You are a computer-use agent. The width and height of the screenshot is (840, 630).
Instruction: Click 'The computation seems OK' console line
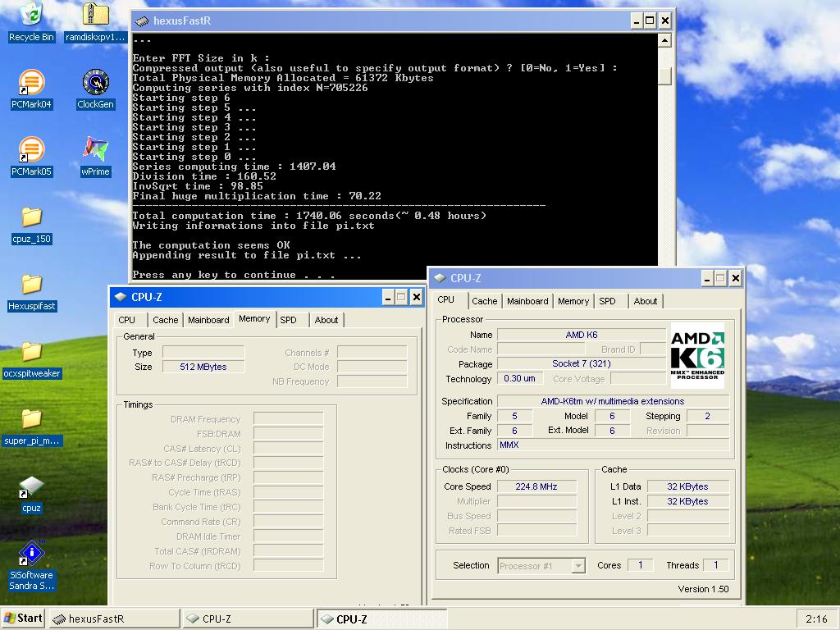(211, 244)
